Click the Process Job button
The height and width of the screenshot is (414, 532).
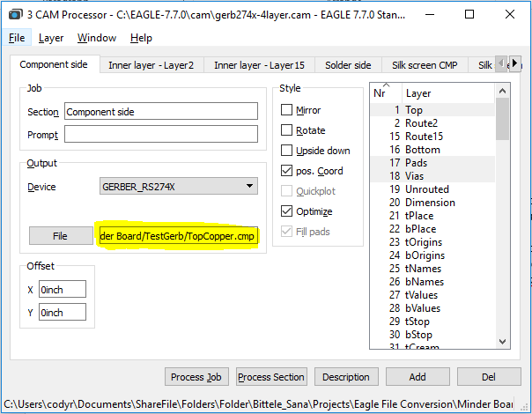[196, 377]
